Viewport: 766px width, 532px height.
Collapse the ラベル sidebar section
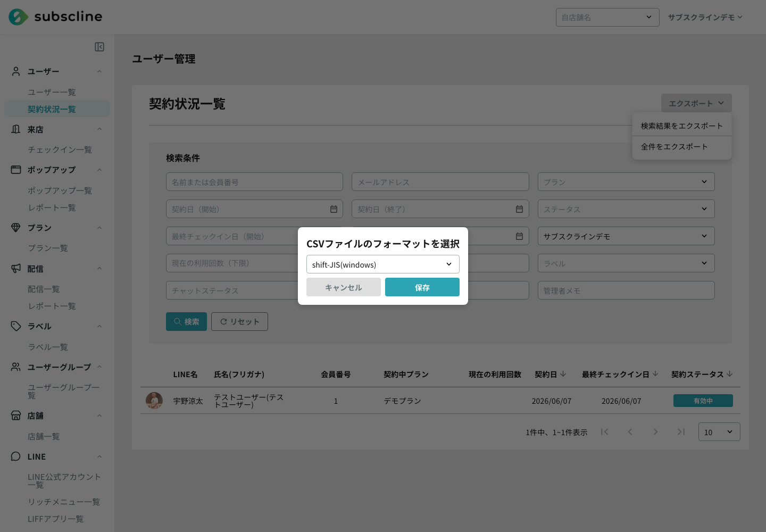[99, 326]
